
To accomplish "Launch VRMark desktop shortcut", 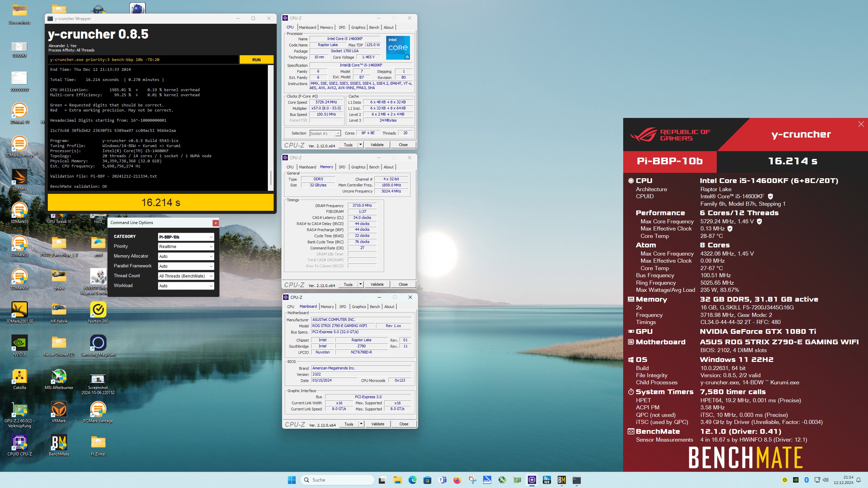I will tap(59, 412).
